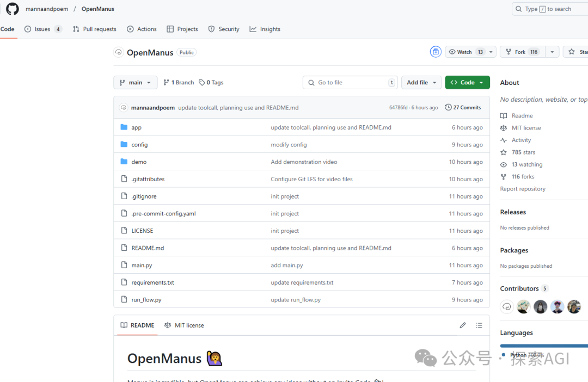Click the commit author avatar icon
This screenshot has height=382, width=588.
[x=124, y=108]
